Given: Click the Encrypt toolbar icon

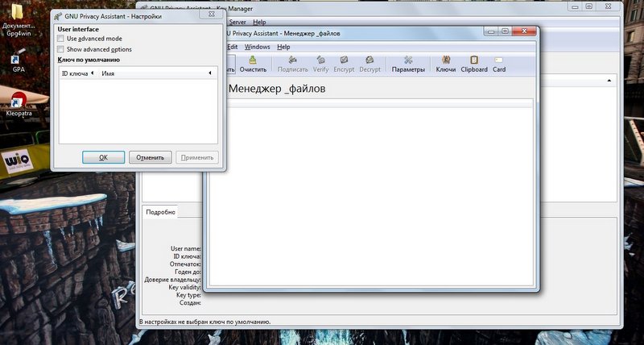Looking at the screenshot, I should [344, 64].
